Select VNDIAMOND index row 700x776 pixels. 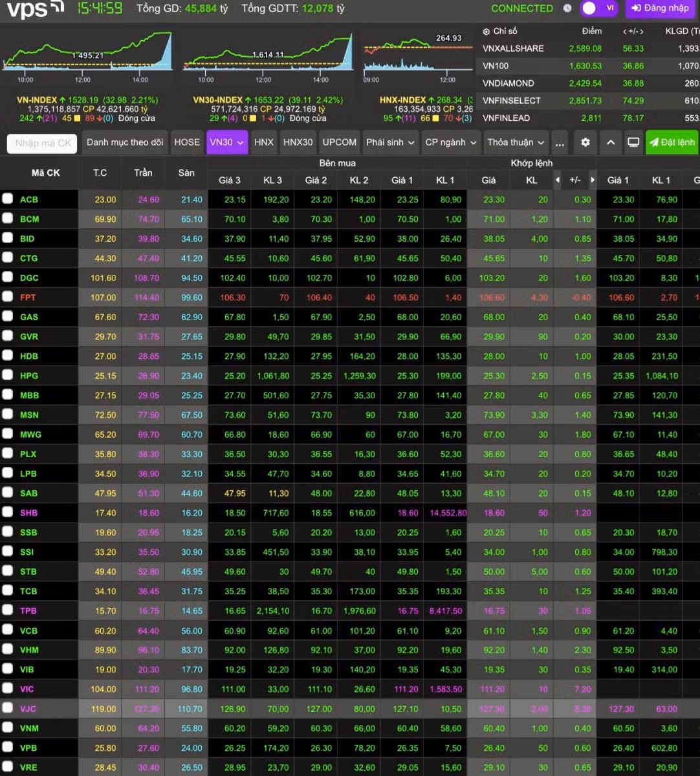coord(587,83)
